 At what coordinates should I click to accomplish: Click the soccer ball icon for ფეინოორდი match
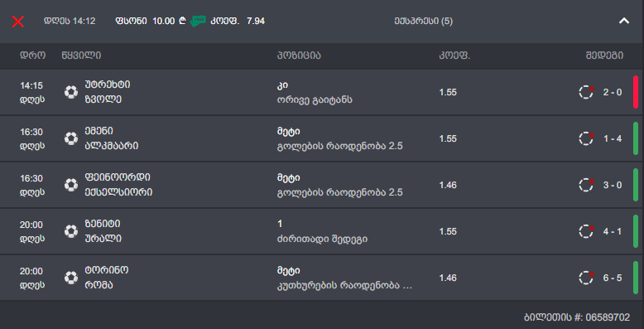tap(71, 185)
